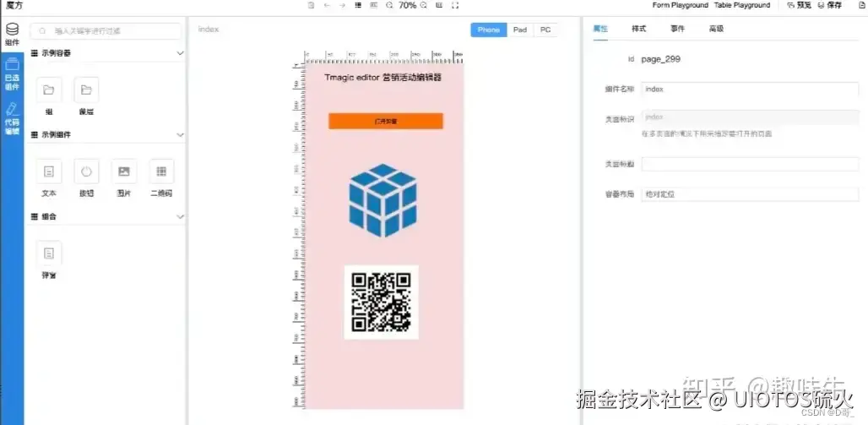Select the 蒙层 overlay component icon

[x=86, y=90]
